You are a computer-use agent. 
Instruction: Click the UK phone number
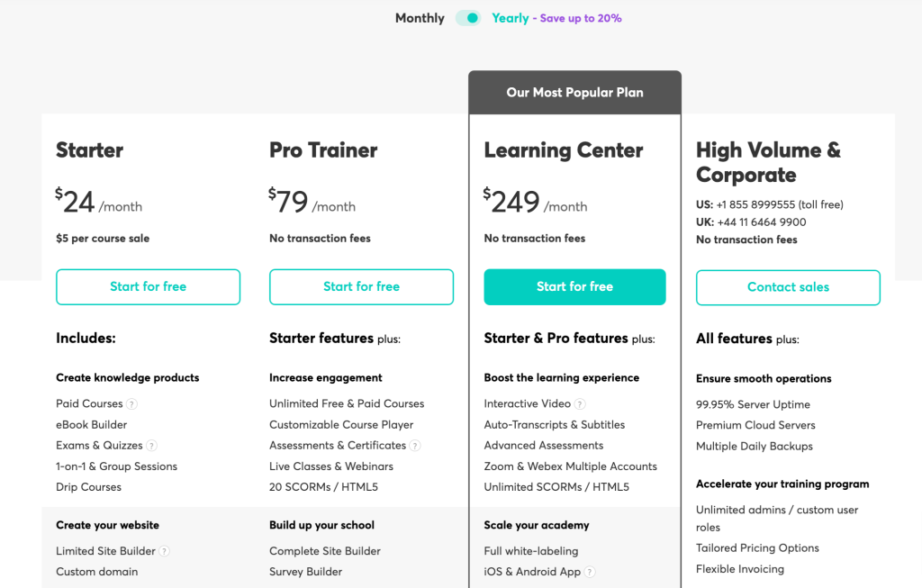(x=762, y=222)
